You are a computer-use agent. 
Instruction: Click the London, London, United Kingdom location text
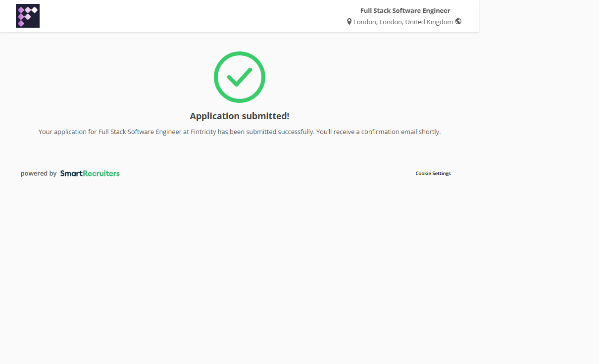tap(403, 22)
